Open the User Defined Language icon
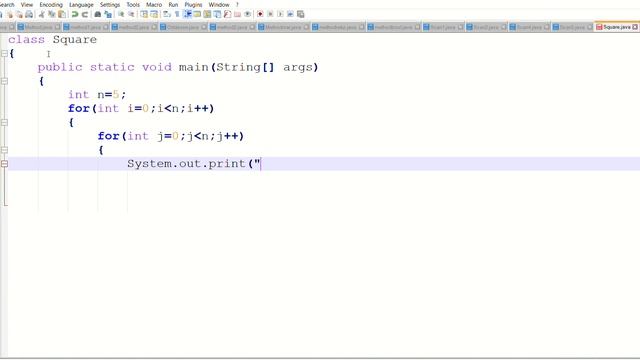Viewport: 640px width, 360px height. tap(197, 14)
